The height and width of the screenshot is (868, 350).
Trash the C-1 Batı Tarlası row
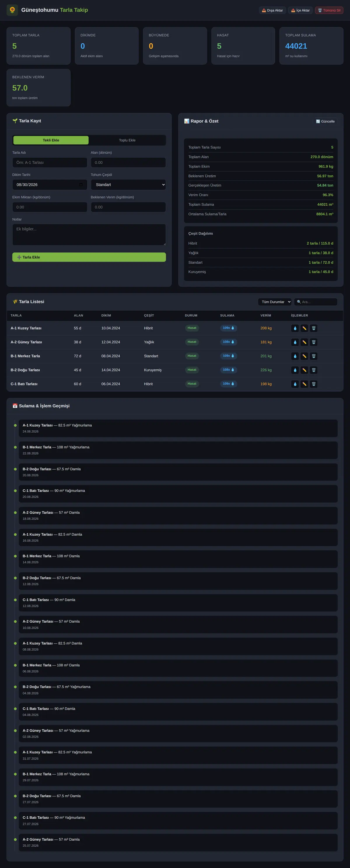click(314, 384)
